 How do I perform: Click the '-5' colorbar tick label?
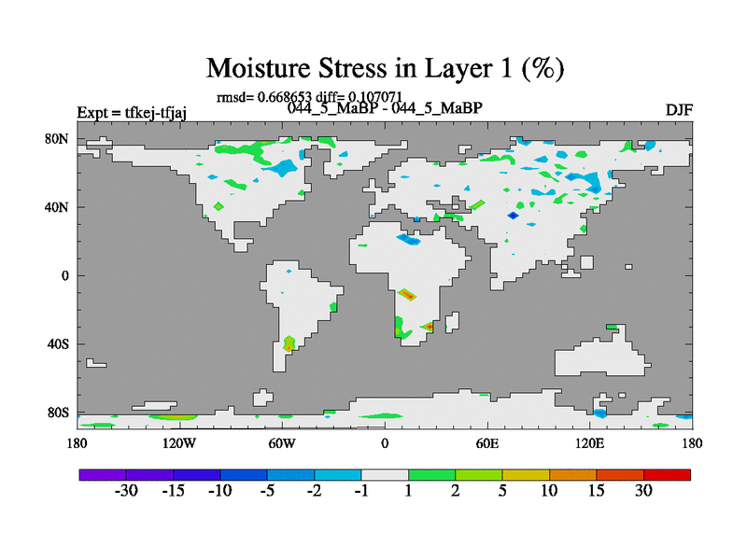click(267, 491)
